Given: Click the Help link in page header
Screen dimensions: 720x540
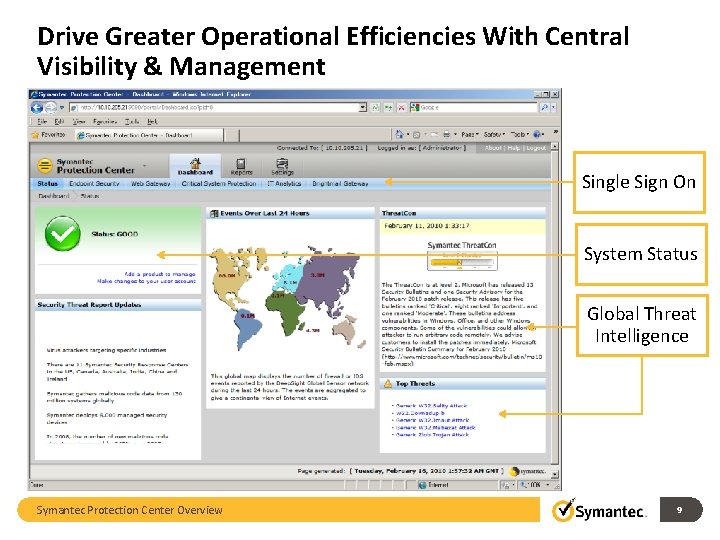Looking at the screenshot, I should [514, 148].
